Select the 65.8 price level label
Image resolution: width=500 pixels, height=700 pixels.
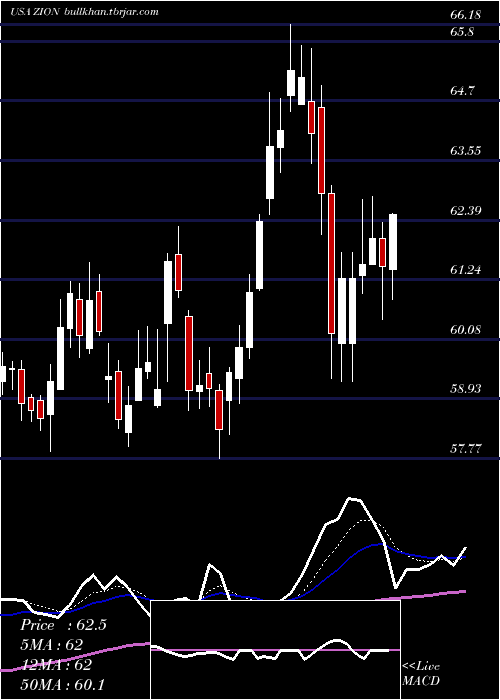coord(462,32)
